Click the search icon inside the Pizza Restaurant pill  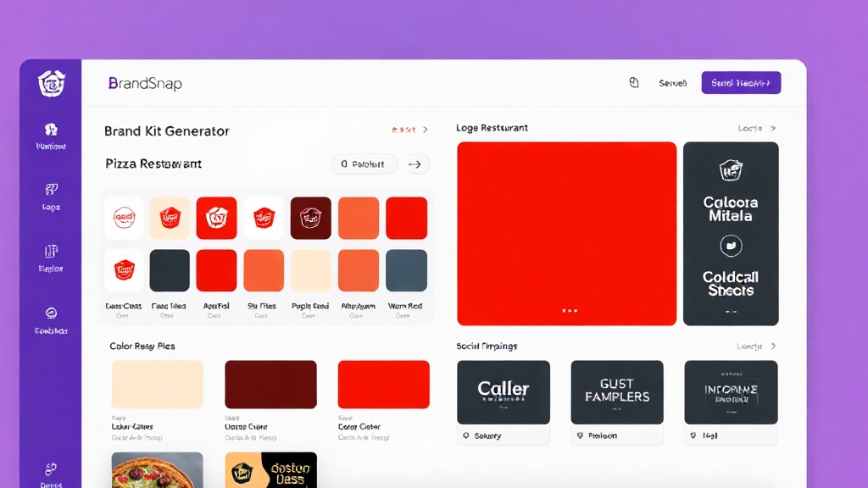coord(344,164)
